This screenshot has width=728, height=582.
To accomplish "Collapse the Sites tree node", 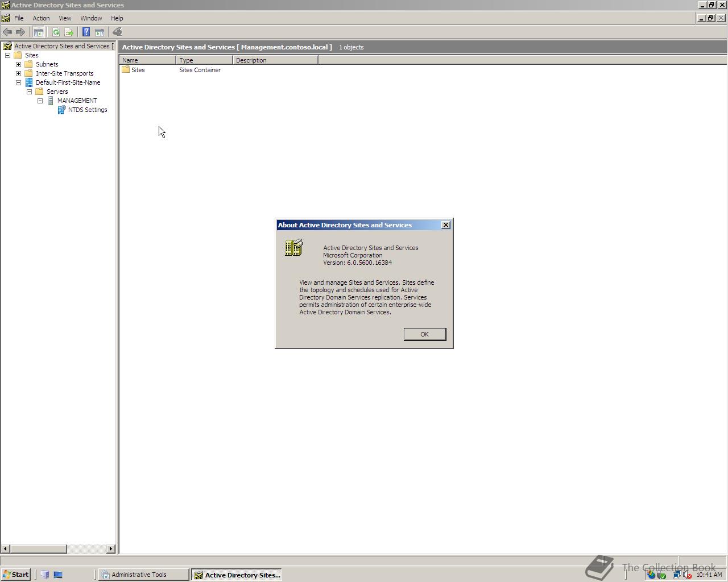I will pyautogui.click(x=7, y=55).
